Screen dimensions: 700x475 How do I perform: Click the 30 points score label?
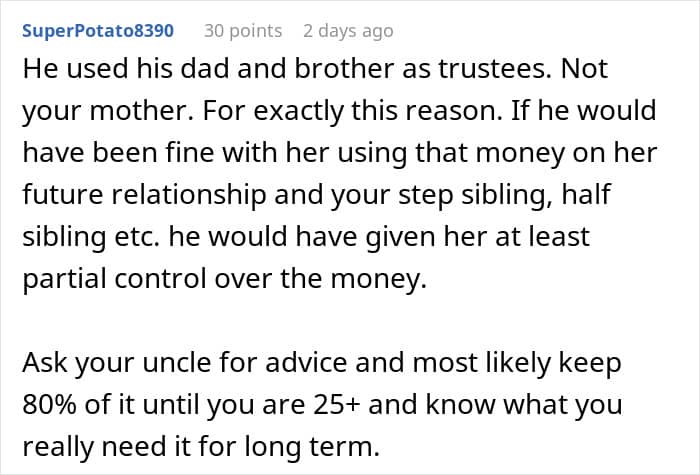243,30
